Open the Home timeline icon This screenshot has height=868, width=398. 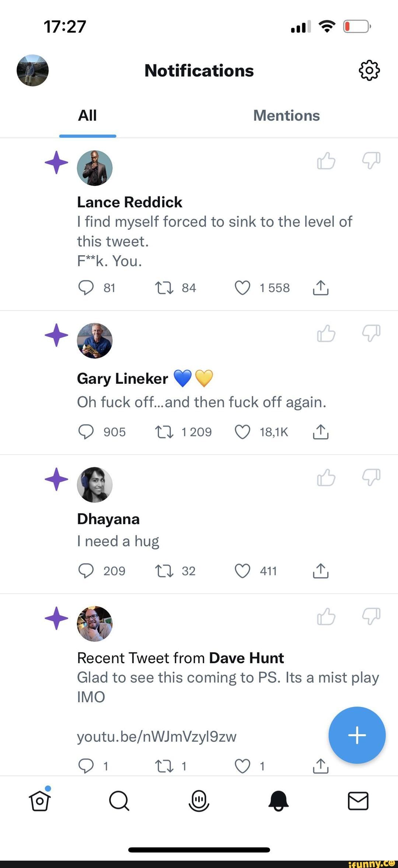(x=39, y=800)
